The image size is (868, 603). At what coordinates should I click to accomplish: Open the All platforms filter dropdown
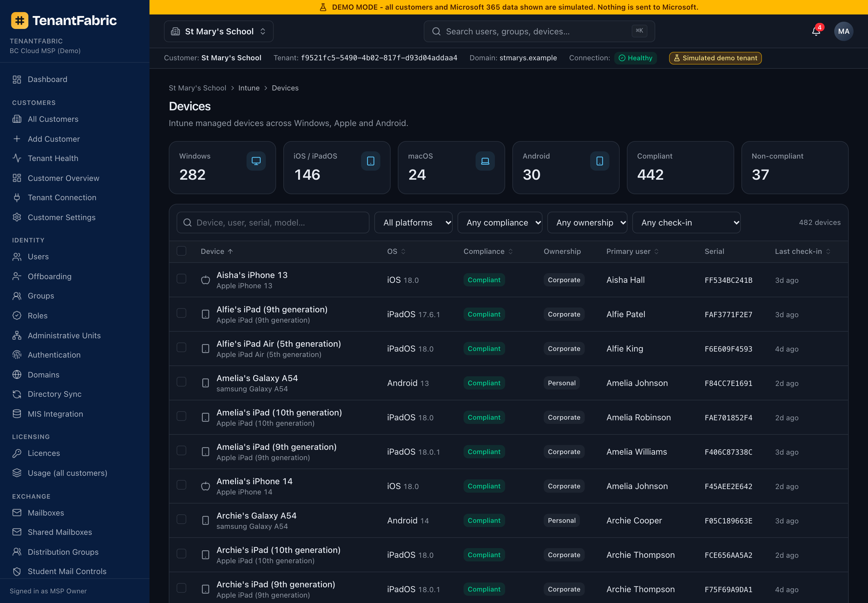point(413,223)
